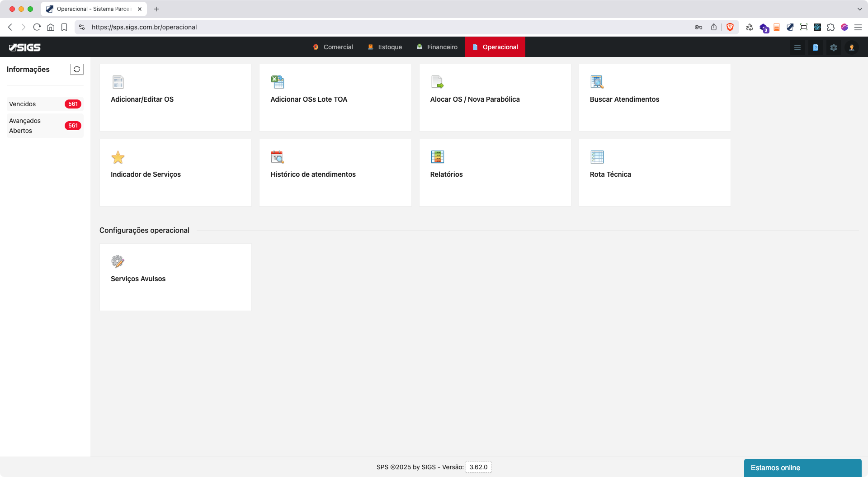The image size is (868, 477).
Task: Open Alocar OS / Nova Parabólica
Action: pyautogui.click(x=495, y=98)
